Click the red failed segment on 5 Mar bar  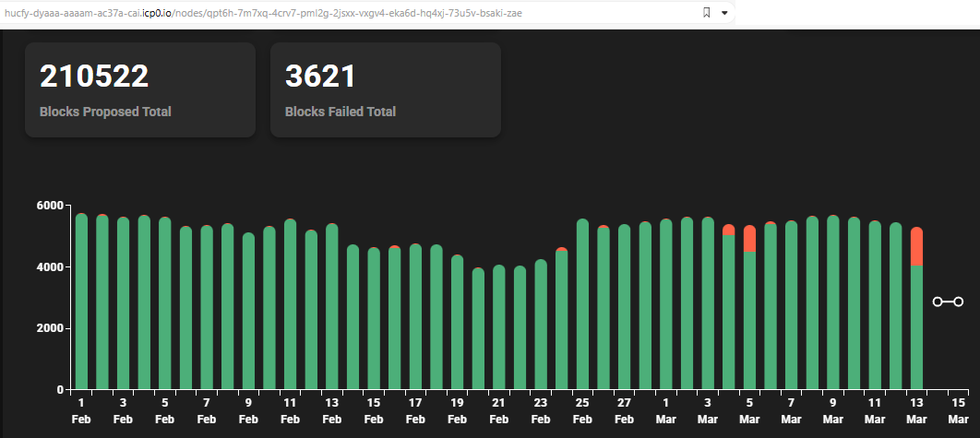tap(749, 239)
